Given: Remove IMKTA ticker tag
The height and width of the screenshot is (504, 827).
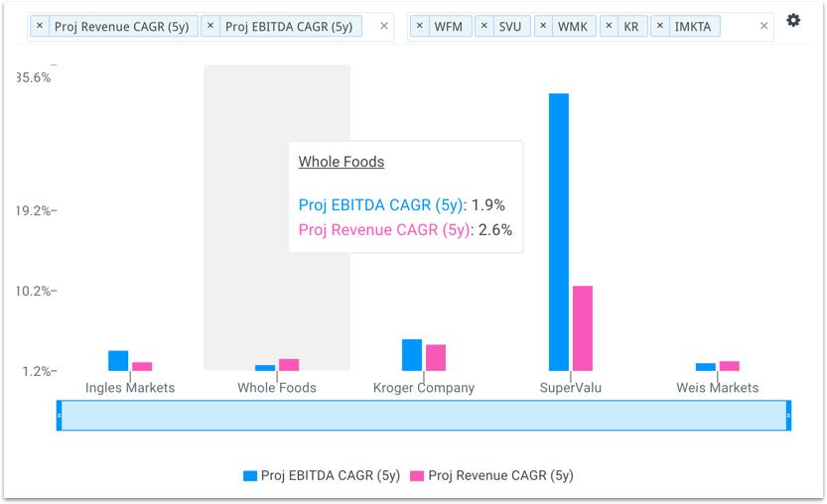Looking at the screenshot, I should point(660,26).
